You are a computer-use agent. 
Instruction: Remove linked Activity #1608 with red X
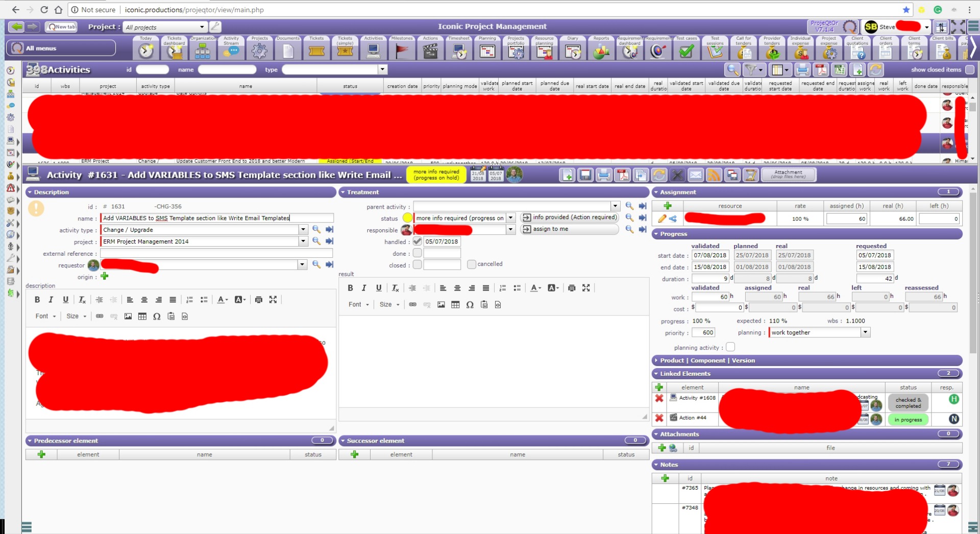pos(659,398)
